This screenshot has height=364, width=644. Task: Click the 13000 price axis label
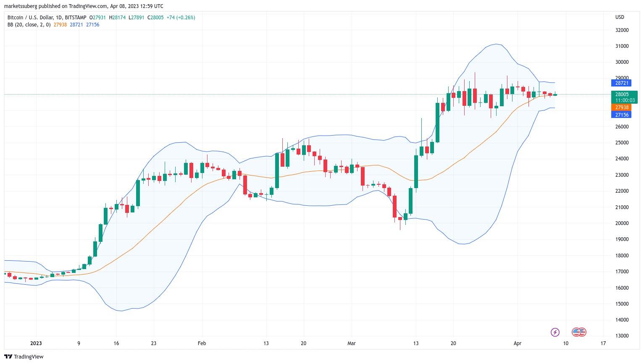(x=622, y=336)
